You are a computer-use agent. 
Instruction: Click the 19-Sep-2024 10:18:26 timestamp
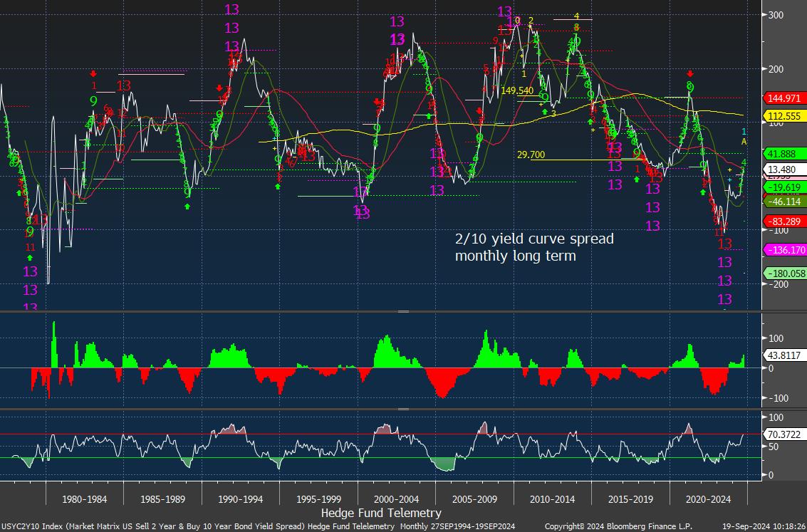point(764,526)
